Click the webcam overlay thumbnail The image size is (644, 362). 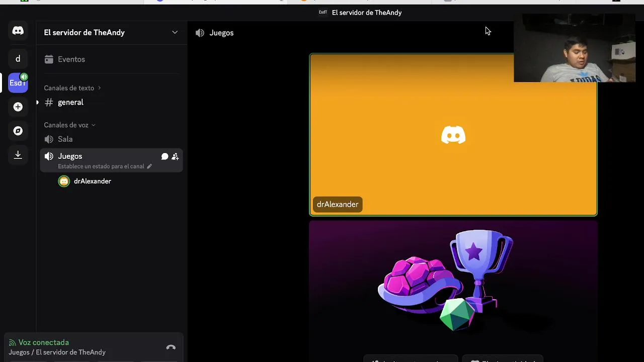(x=575, y=48)
